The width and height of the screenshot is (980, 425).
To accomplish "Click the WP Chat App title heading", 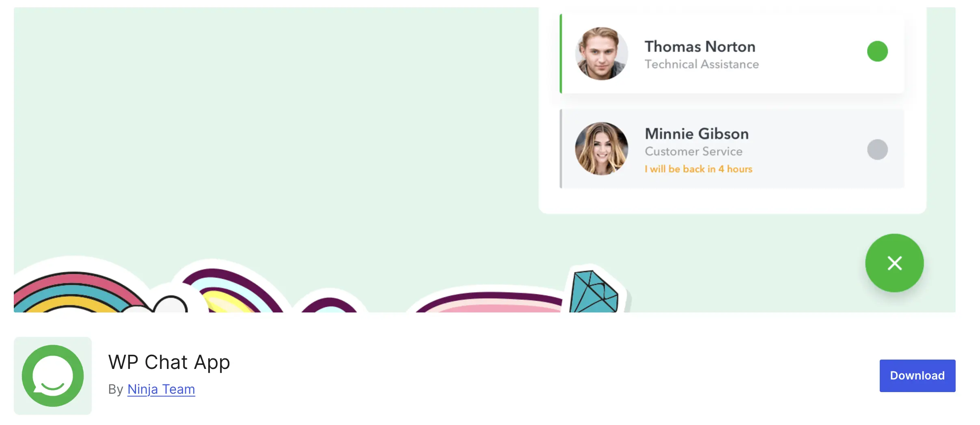I will pos(169,362).
